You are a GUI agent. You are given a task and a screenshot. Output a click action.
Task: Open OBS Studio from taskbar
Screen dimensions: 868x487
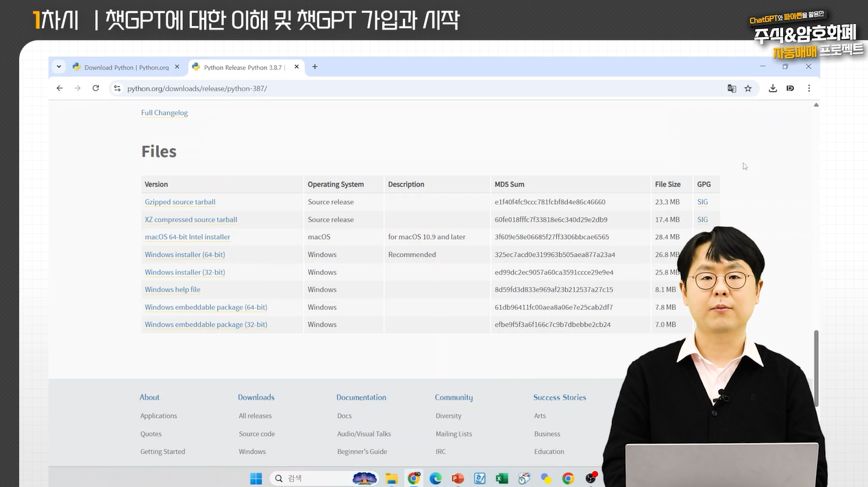coord(591,478)
